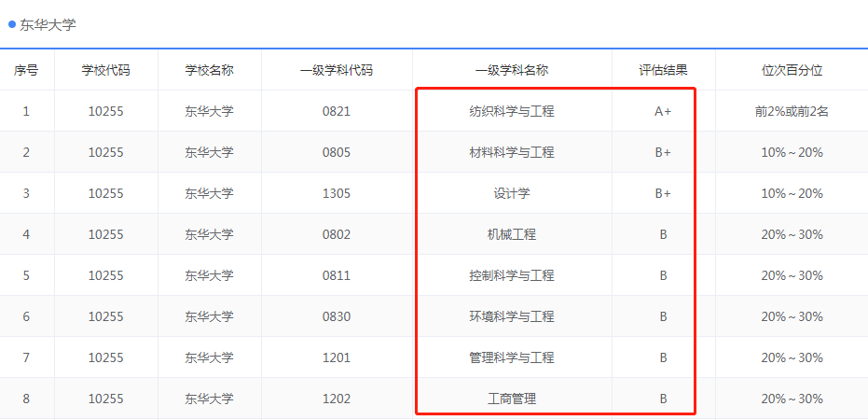Click the 前2%或前2名 percentile cell
Screen dimensions: 868x420
792,111
